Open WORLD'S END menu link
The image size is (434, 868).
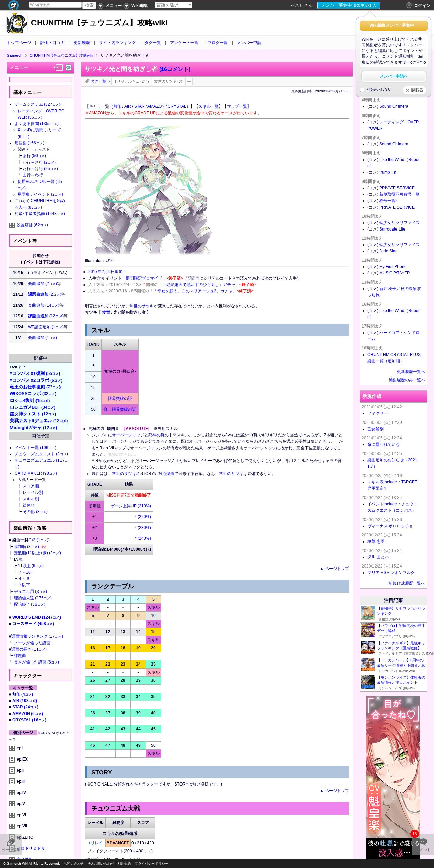37,617
